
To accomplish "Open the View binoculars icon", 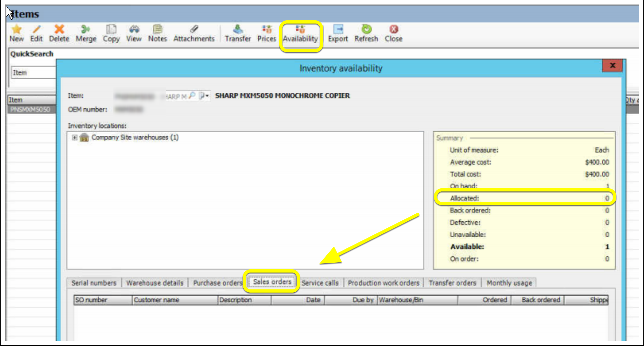I will click(x=134, y=29).
